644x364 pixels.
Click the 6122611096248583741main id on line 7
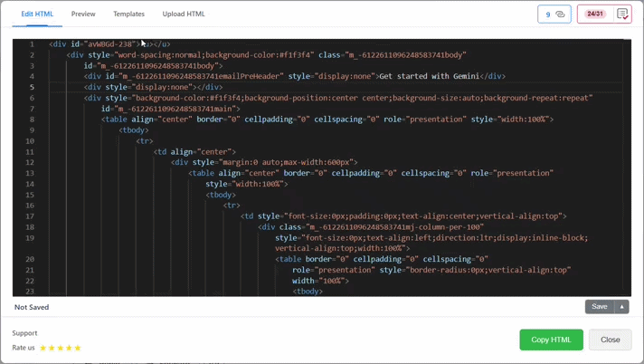[170, 109]
